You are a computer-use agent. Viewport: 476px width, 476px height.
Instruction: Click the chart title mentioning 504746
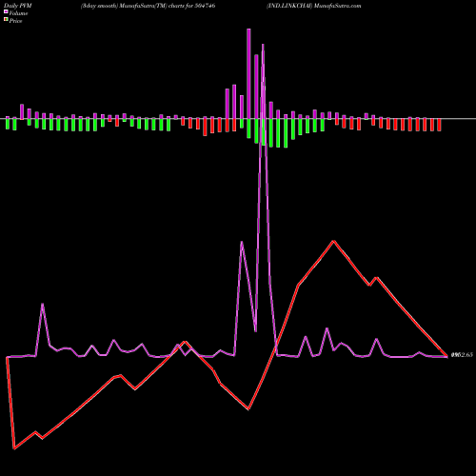148,6
